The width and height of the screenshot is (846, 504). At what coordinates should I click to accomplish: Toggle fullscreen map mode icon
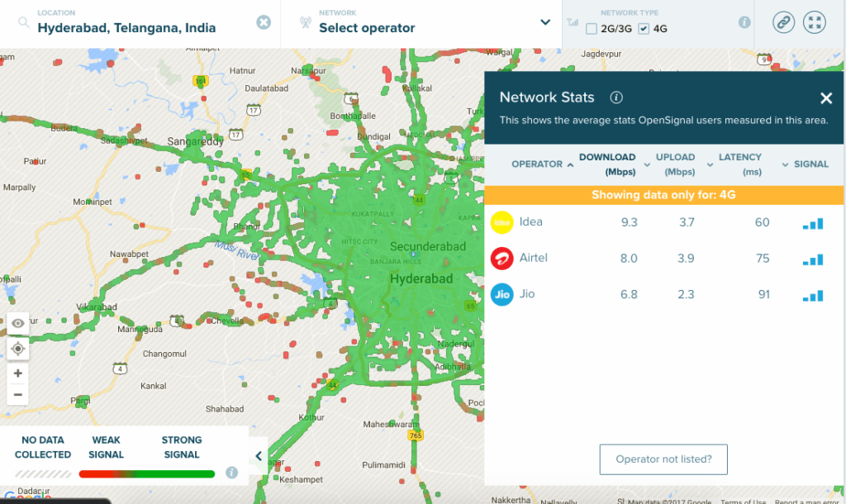[x=814, y=22]
